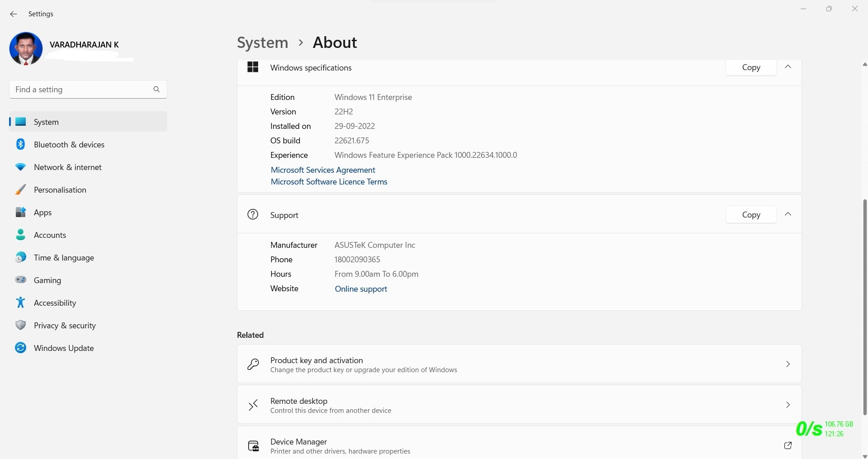Viewport: 868px width, 459px height.
Task: Click the scrollbar up arrow
Action: tap(865, 65)
